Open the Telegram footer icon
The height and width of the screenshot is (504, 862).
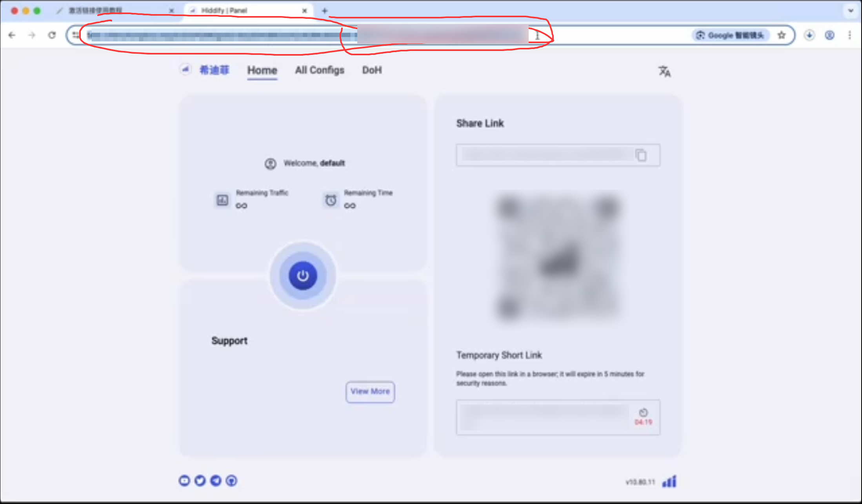(x=216, y=480)
